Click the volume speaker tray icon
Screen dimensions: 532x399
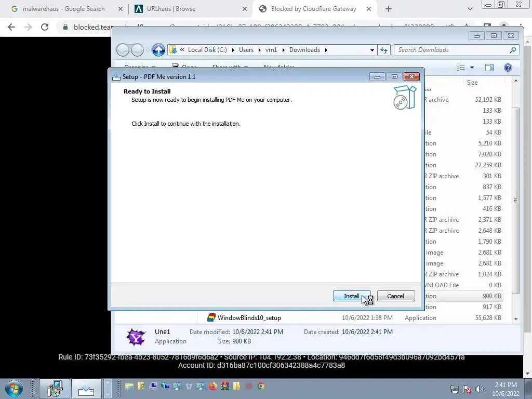pos(479,389)
